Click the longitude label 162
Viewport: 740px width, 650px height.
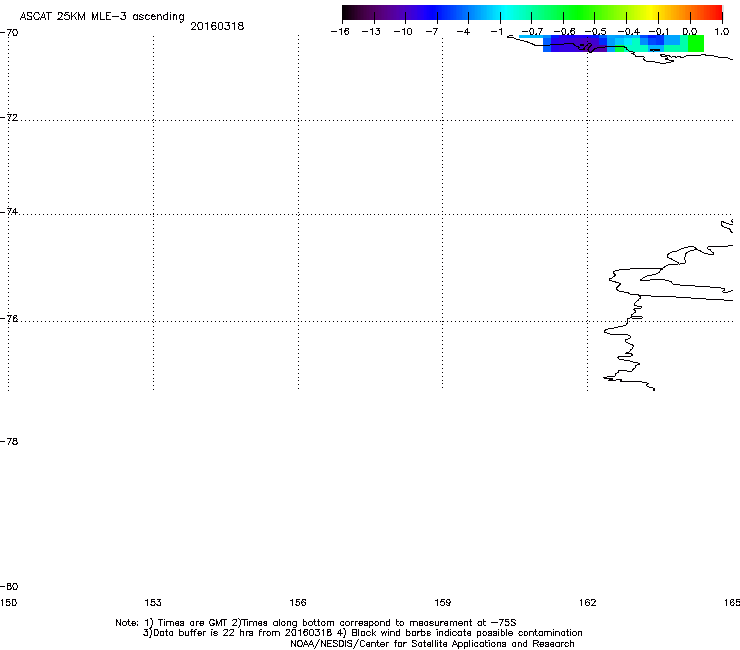(x=588, y=602)
